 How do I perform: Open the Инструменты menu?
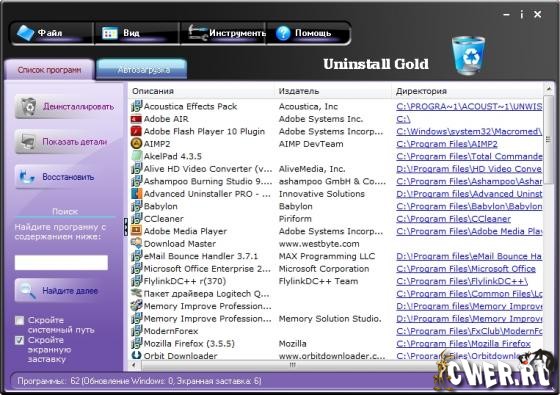point(223,33)
